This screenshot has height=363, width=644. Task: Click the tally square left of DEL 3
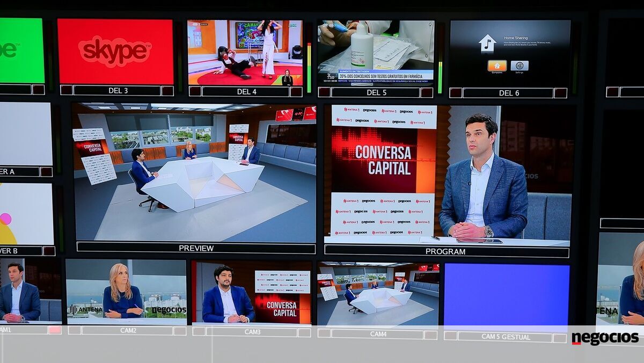click(x=66, y=90)
